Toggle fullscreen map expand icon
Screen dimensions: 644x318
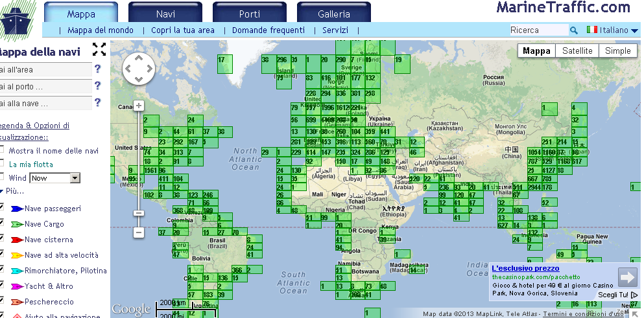[99, 49]
